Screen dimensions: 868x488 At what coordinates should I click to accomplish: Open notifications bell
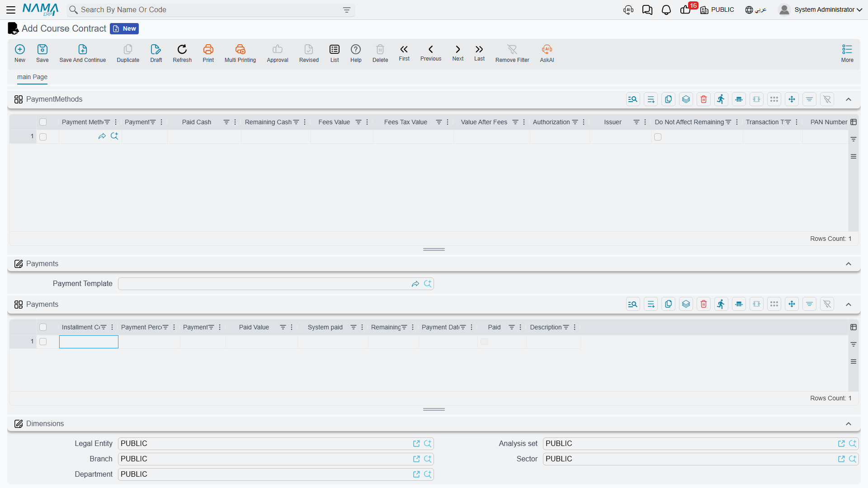666,10
